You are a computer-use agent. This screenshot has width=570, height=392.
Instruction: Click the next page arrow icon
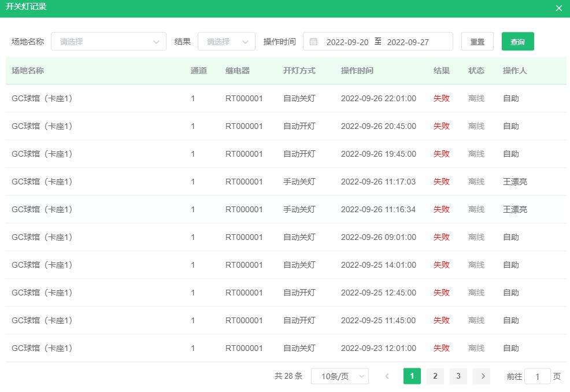[x=482, y=376]
